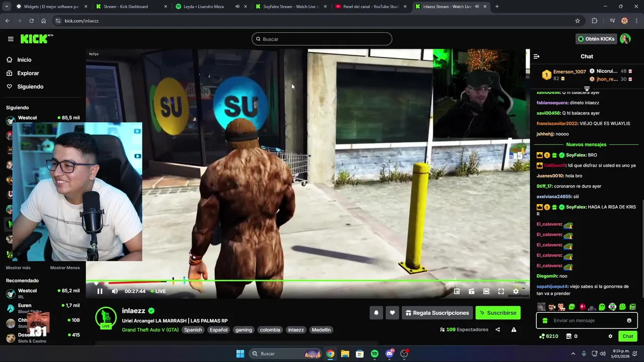Open the Kick hamburger menu
The width and height of the screenshot is (644, 362).
[x=11, y=39]
